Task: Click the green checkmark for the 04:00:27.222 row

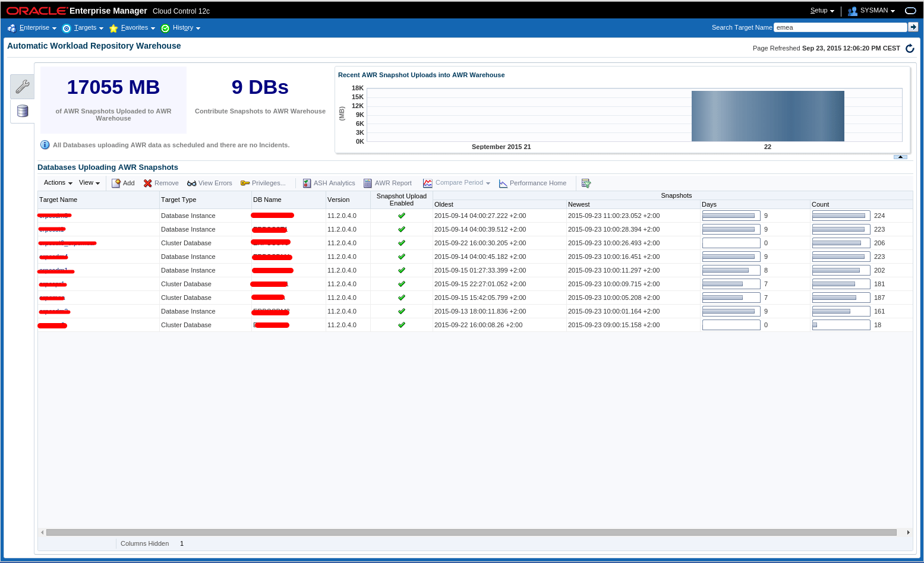Action: 402,216
